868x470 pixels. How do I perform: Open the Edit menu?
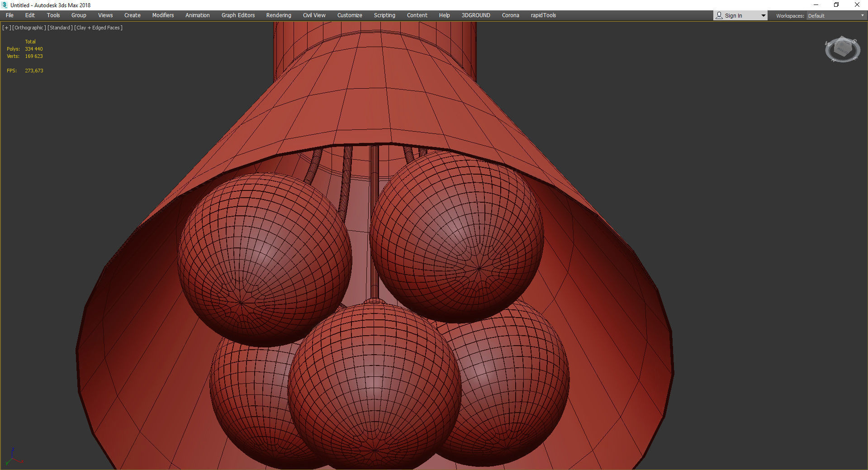point(30,15)
